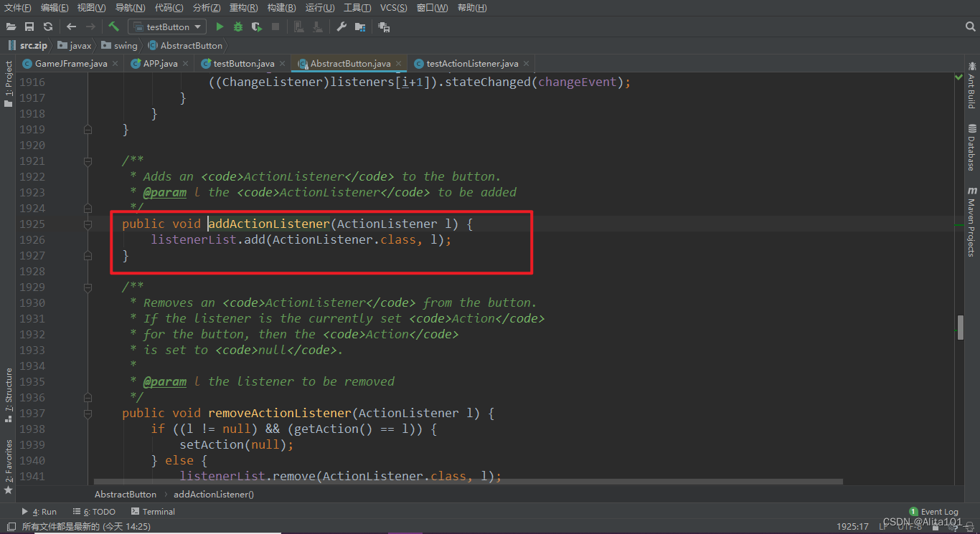Start debugging with the green bug icon
The image size is (980, 534).
[238, 27]
